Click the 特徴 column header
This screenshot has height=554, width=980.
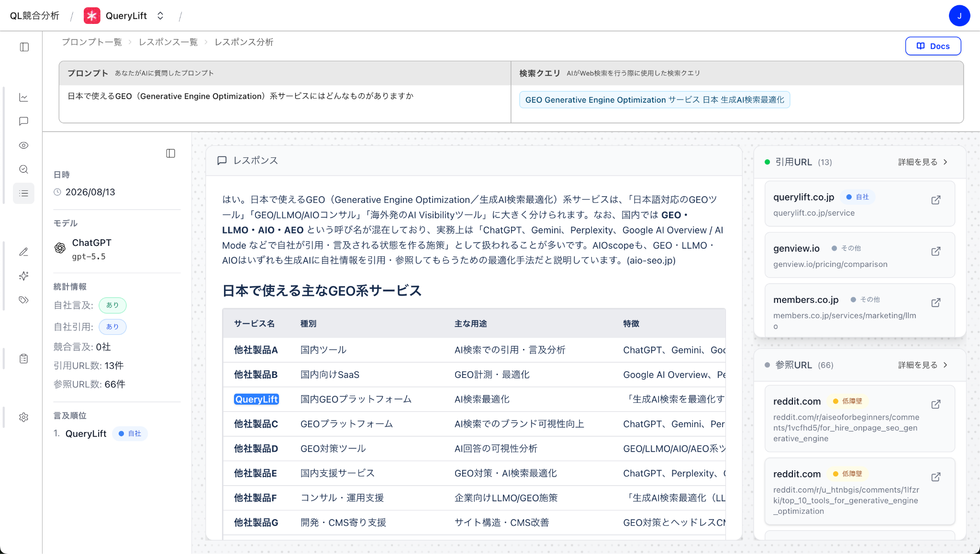point(631,324)
